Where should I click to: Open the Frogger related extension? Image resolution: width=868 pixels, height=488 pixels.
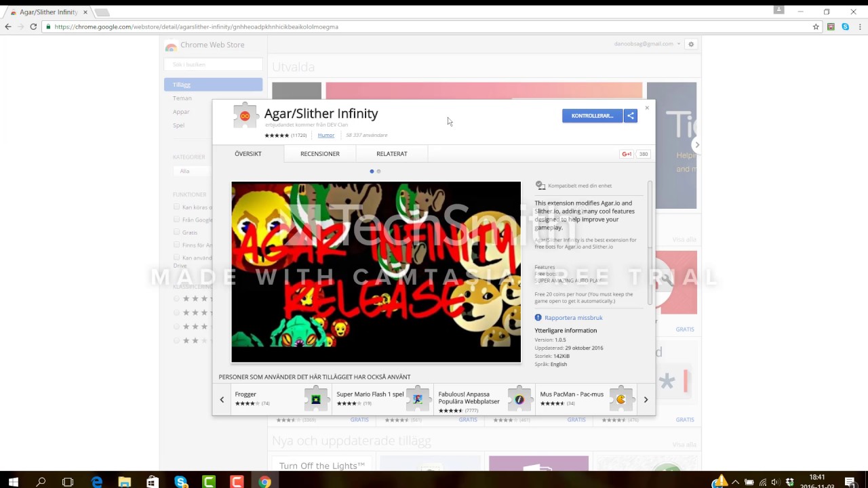281,399
